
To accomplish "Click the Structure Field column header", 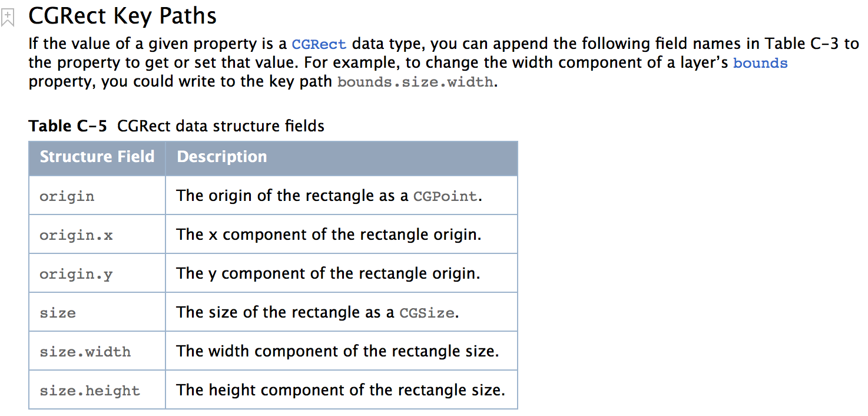I will (x=97, y=157).
